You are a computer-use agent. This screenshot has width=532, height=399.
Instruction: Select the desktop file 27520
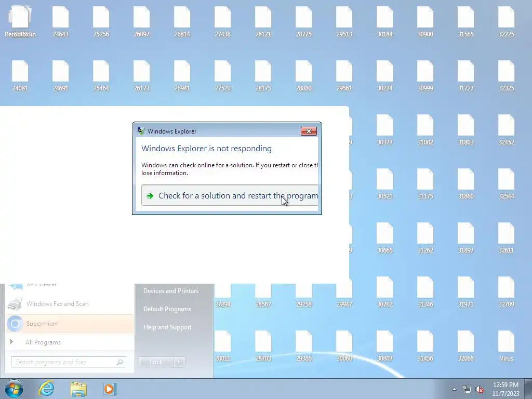click(222, 76)
